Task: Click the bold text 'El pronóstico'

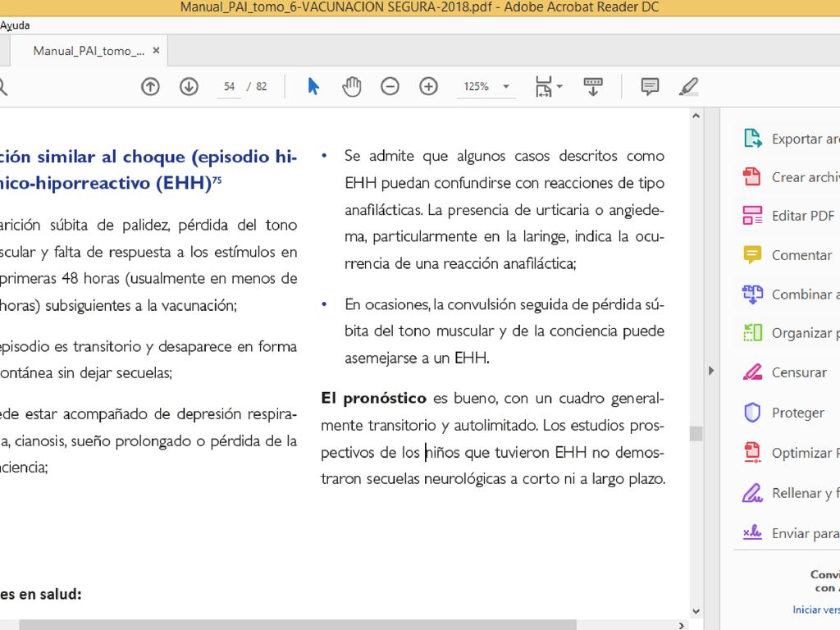Action: (374, 398)
